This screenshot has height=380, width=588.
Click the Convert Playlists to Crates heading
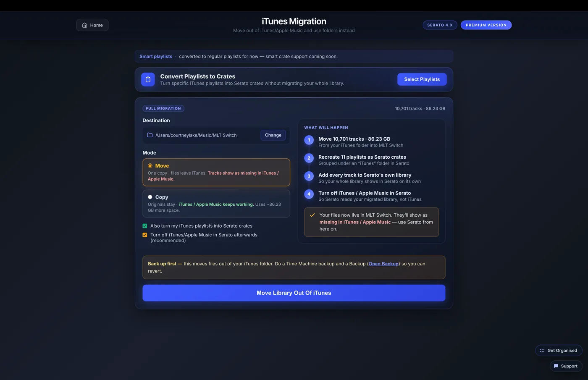(197, 76)
